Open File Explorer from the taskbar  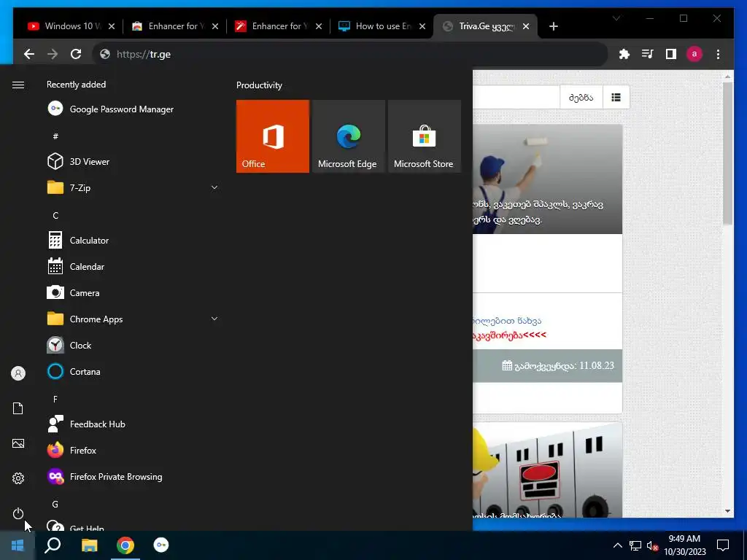[89, 545]
